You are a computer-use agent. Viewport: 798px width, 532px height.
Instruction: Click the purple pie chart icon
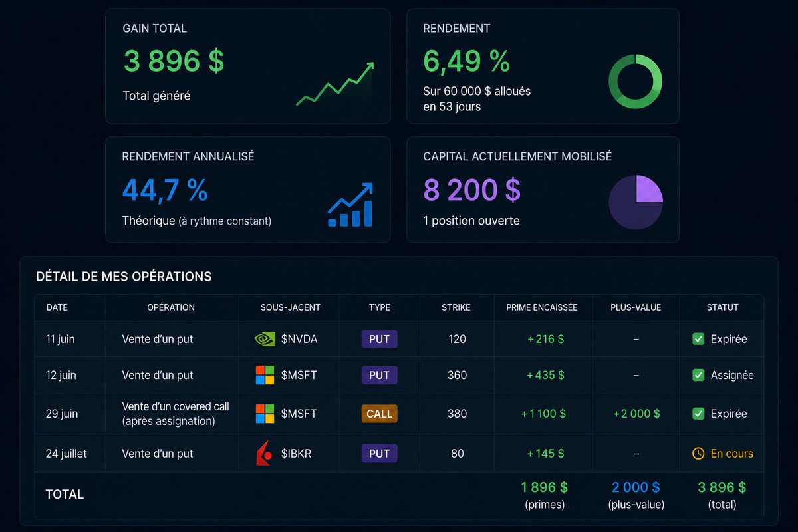pyautogui.click(x=636, y=202)
